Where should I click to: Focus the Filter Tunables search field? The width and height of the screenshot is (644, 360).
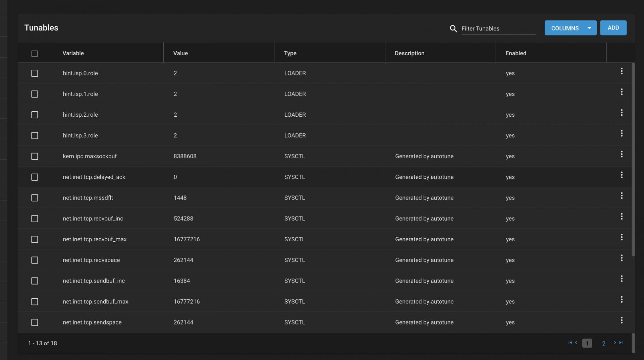click(498, 28)
